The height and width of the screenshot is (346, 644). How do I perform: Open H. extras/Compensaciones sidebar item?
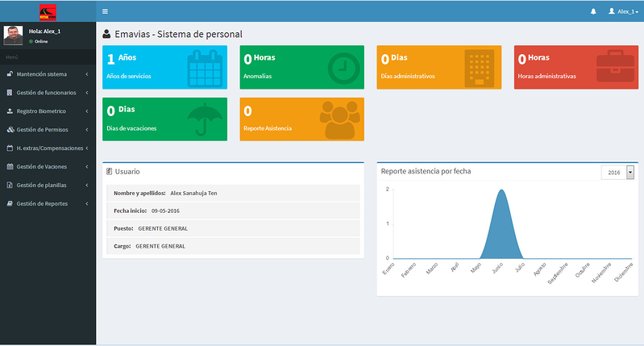(48, 148)
